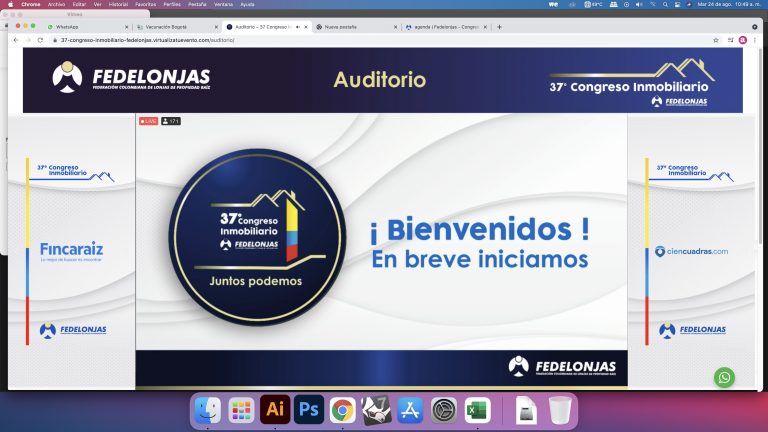Image resolution: width=768 pixels, height=432 pixels.
Task: Open the Ventana menu
Action: (223, 4)
